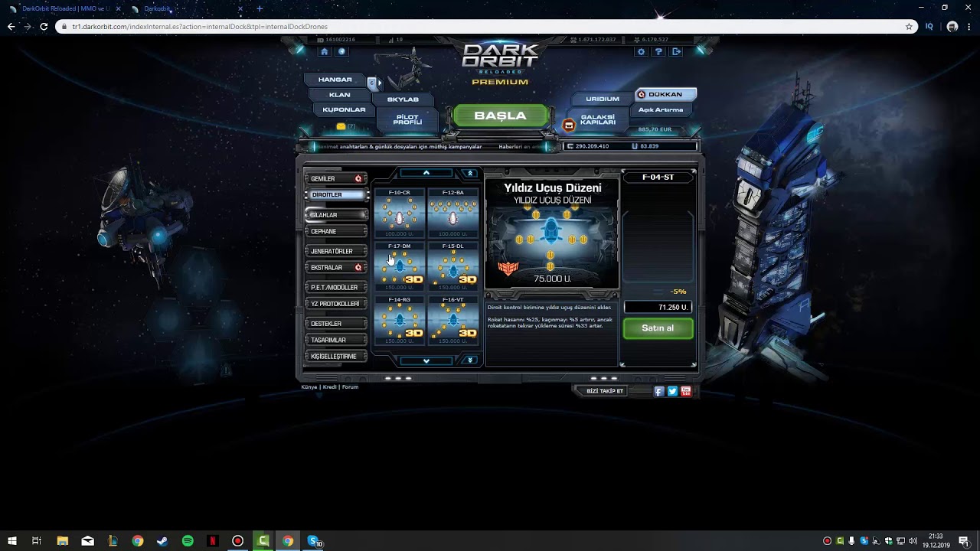Buy the formation with Satın al
Image resolution: width=980 pixels, height=551 pixels.
click(658, 328)
